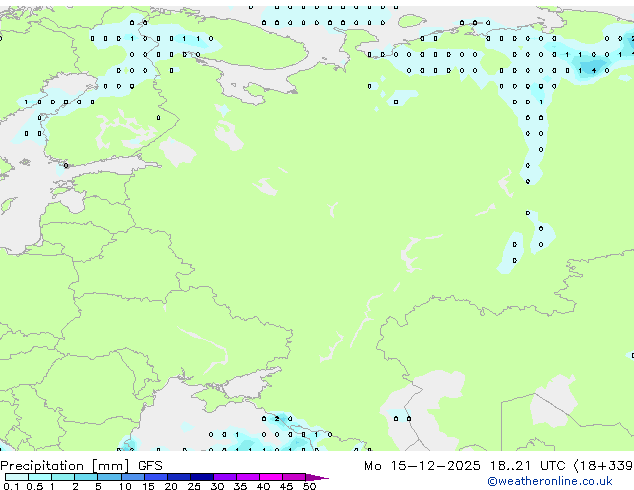Click the GFS model label

pyautogui.click(x=150, y=466)
